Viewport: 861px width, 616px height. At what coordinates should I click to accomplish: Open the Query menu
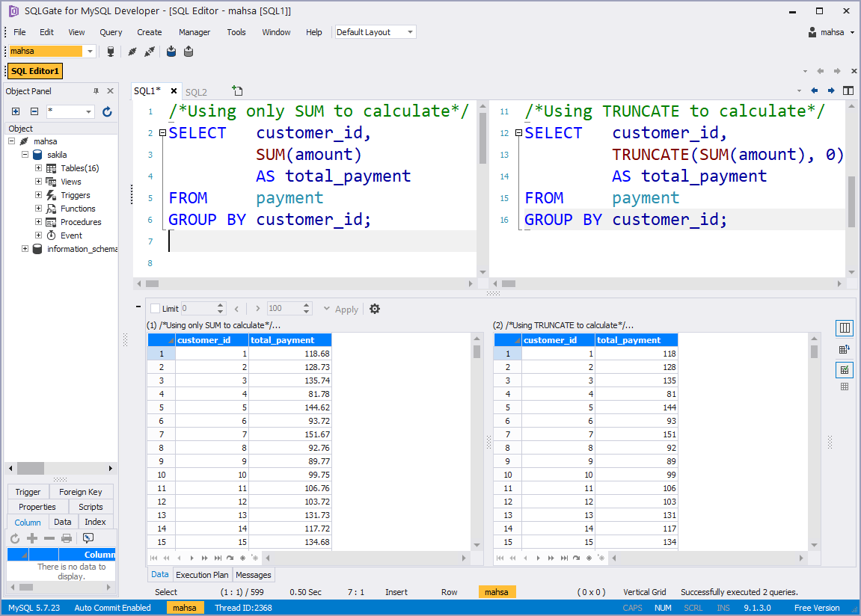coord(110,32)
